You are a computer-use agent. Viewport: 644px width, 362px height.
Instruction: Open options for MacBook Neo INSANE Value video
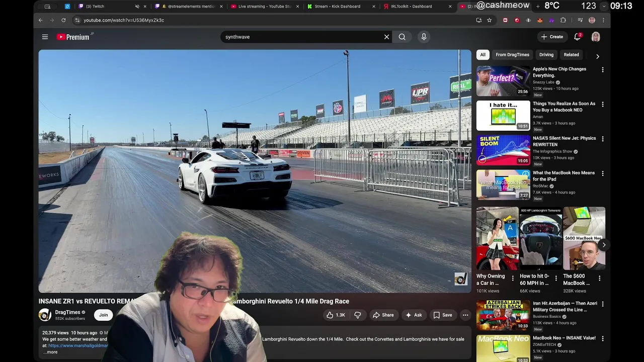coord(603,339)
